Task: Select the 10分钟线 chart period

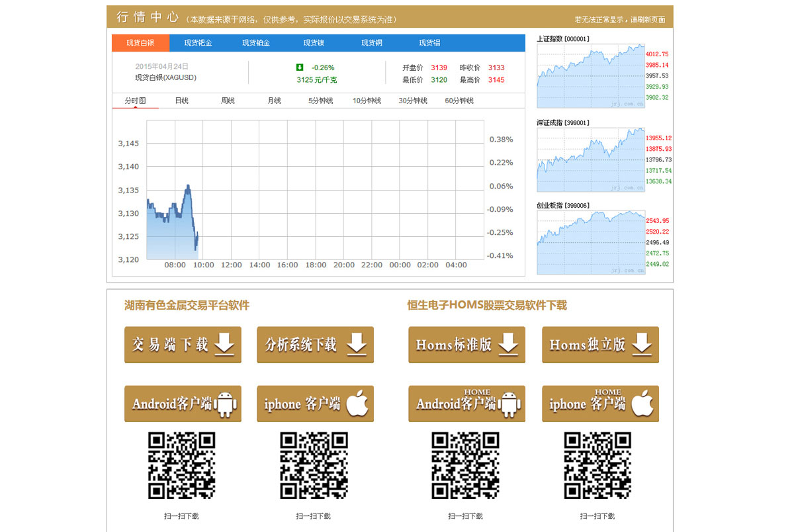Action: click(x=367, y=101)
